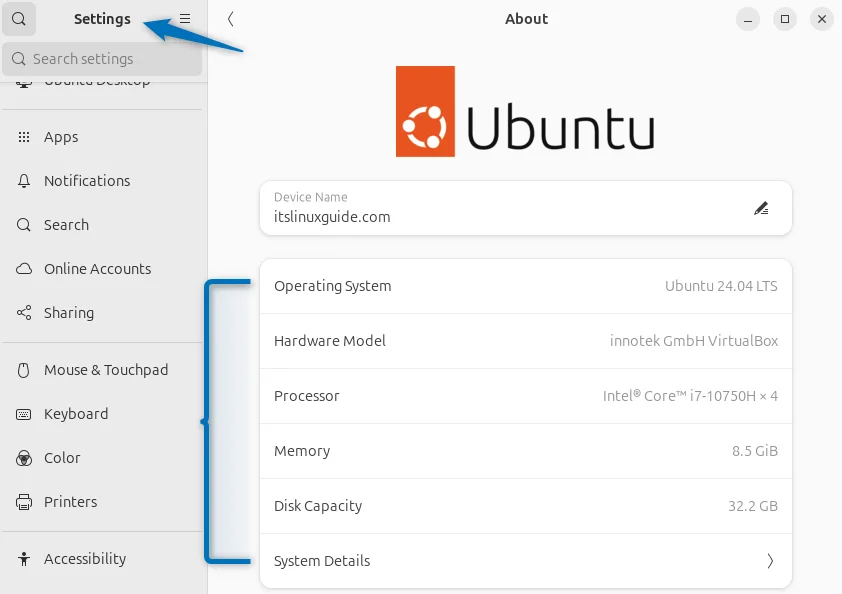Click the Intel Core i7-10750H value
Image resolution: width=842 pixels, height=594 pixels.
(x=690, y=396)
